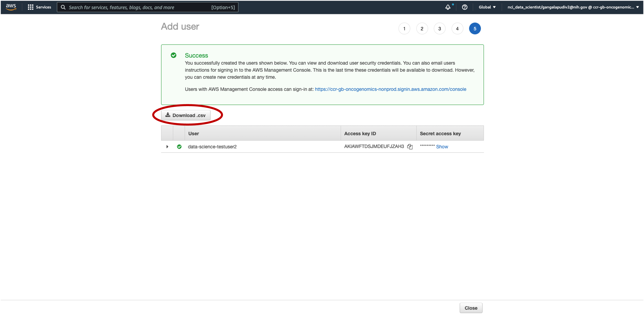Click the search magnifier icon
This screenshot has height=316, width=644.
pyautogui.click(x=63, y=7)
